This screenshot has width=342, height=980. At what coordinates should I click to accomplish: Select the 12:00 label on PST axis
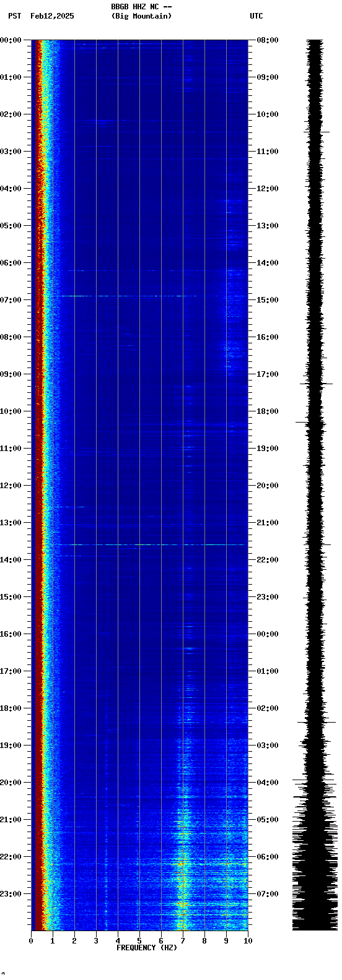point(11,486)
